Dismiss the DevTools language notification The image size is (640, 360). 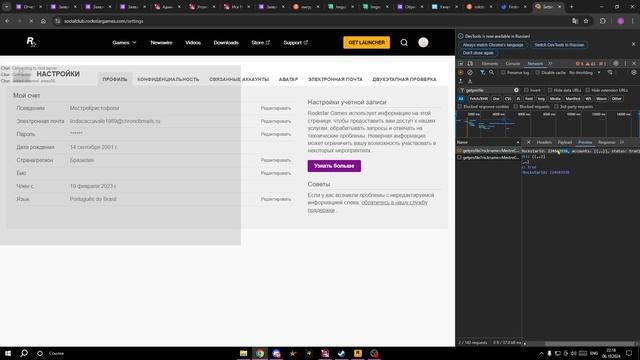pyautogui.click(x=633, y=44)
